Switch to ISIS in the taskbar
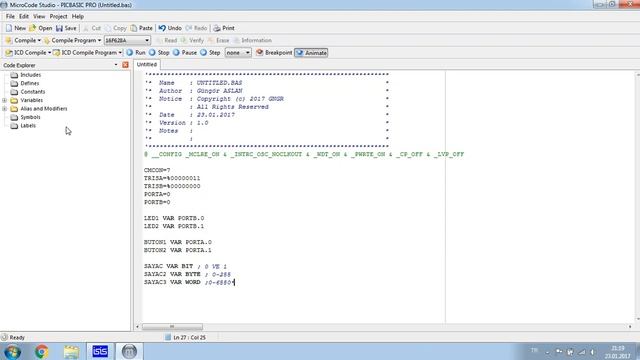The width and height of the screenshot is (640, 360). 100,351
